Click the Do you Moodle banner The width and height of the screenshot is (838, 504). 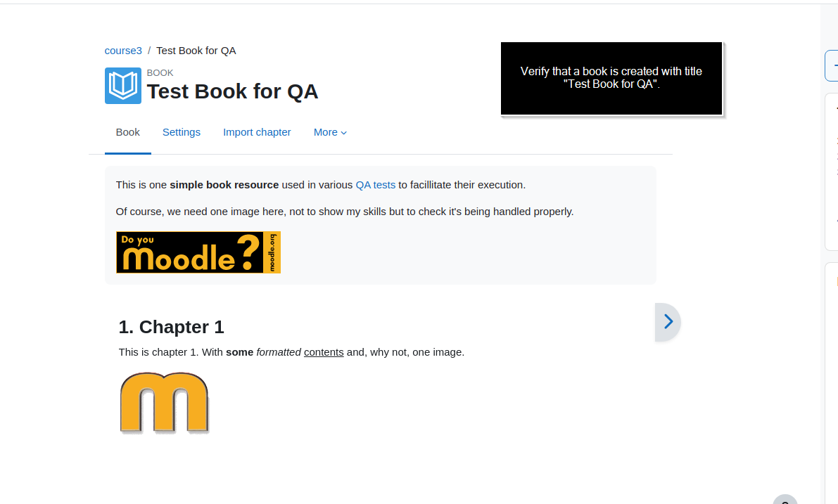tap(198, 252)
